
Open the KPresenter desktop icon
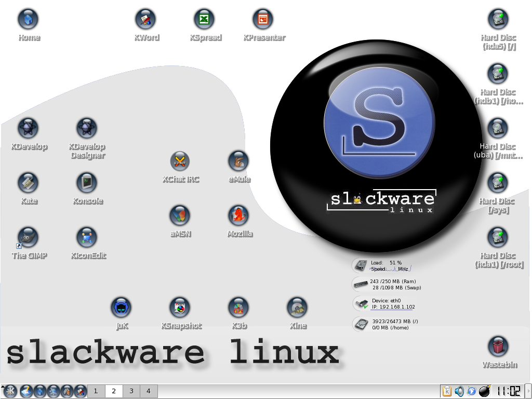pyautogui.click(x=263, y=19)
